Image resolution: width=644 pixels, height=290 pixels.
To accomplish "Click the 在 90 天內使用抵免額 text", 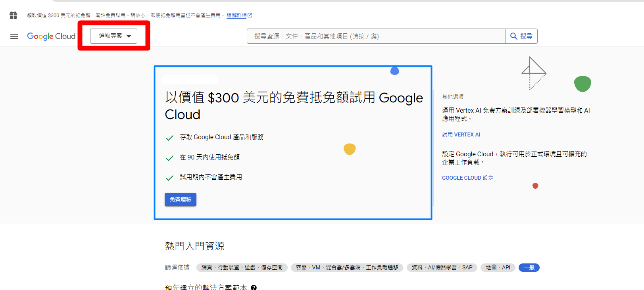I will coord(210,157).
